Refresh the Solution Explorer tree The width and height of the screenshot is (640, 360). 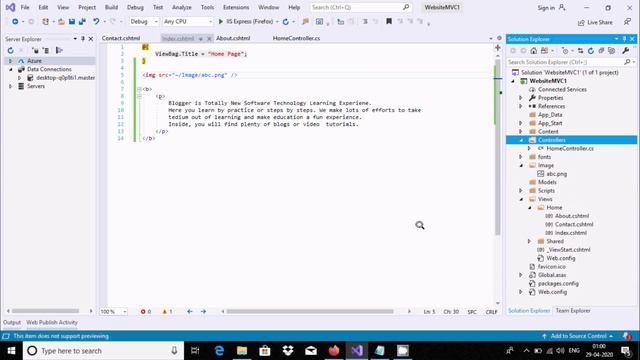click(x=591, y=51)
